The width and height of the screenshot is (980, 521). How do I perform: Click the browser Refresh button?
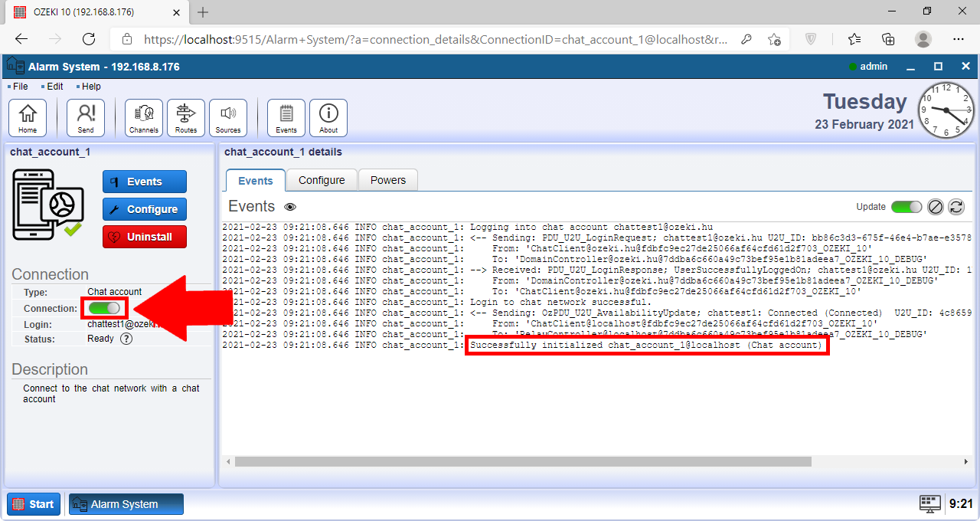[x=89, y=39]
